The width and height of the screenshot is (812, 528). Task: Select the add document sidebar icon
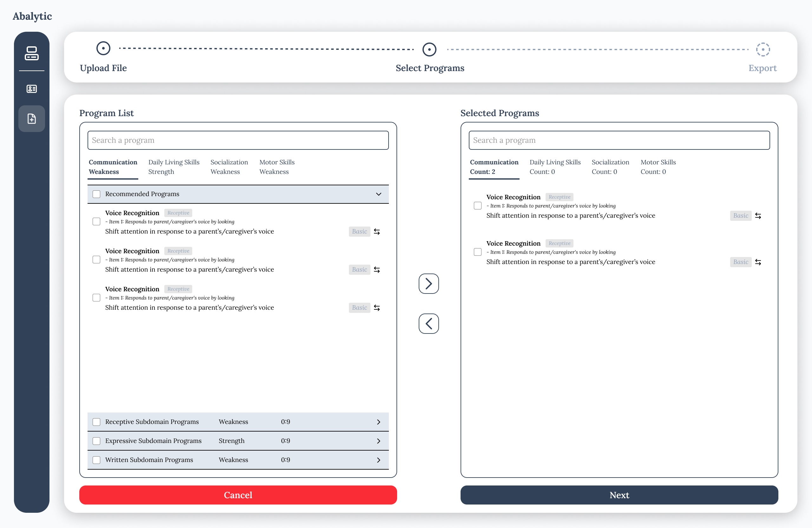[x=31, y=119]
